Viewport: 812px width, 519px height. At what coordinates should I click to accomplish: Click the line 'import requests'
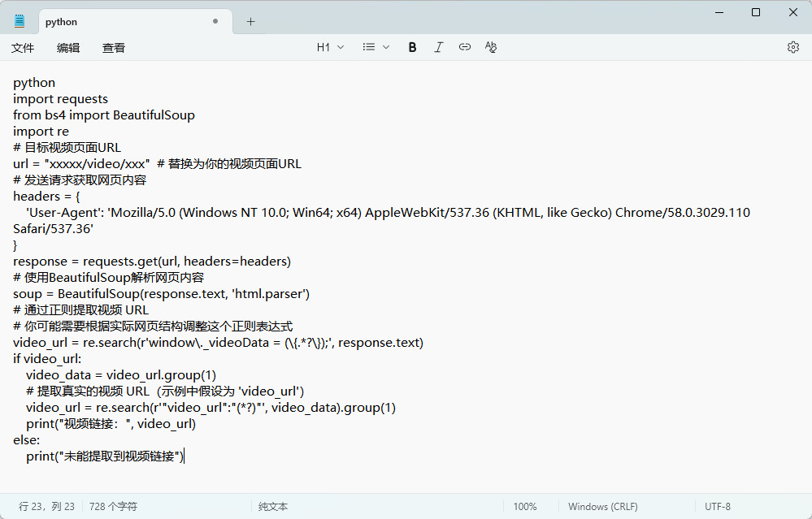pyautogui.click(x=61, y=99)
